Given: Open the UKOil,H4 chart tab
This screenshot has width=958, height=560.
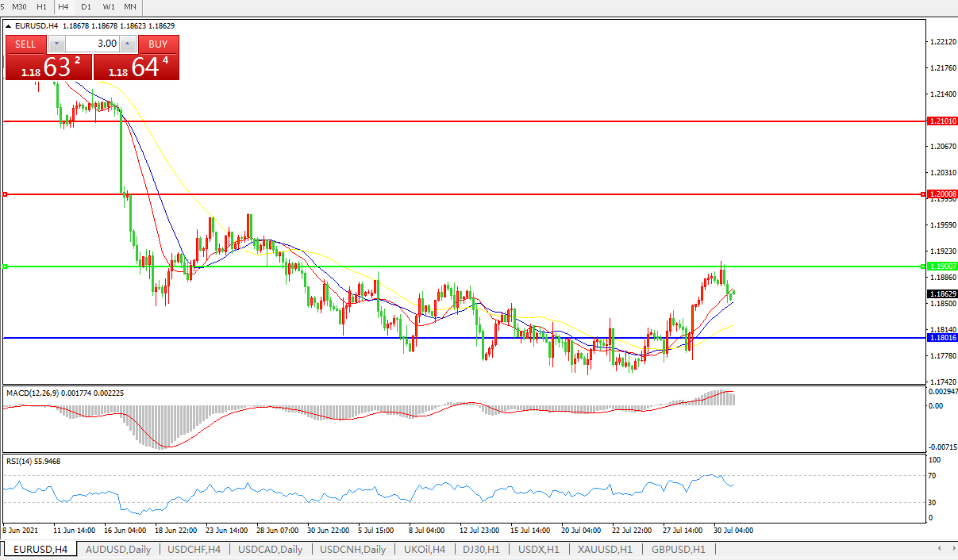Looking at the screenshot, I should (x=425, y=549).
